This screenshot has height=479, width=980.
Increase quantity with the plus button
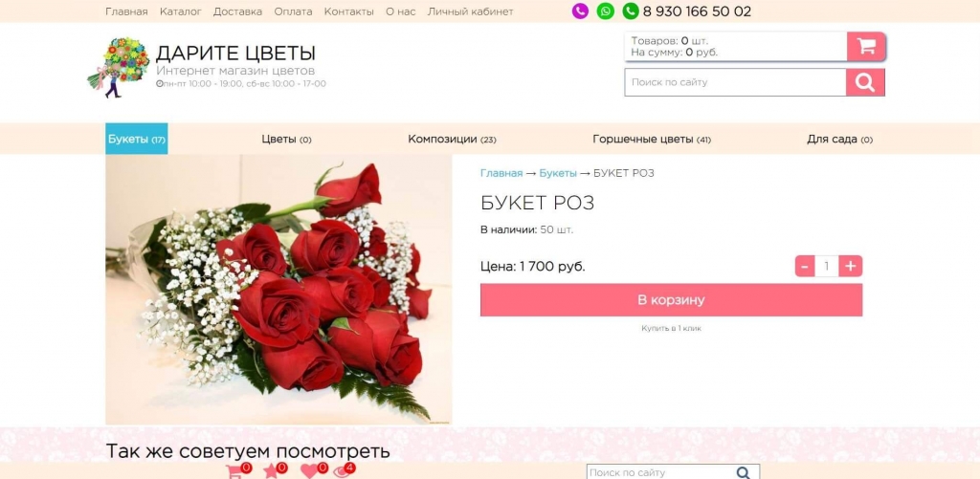[x=850, y=266]
